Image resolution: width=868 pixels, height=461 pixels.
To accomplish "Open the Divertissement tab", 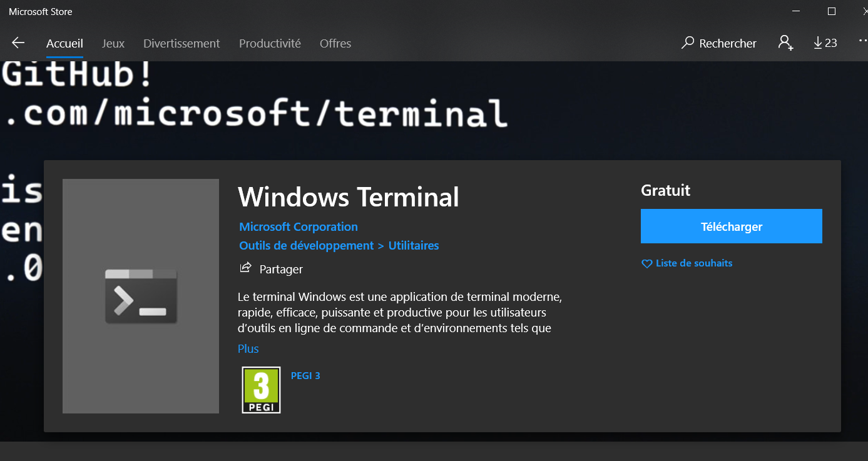I will tap(181, 43).
